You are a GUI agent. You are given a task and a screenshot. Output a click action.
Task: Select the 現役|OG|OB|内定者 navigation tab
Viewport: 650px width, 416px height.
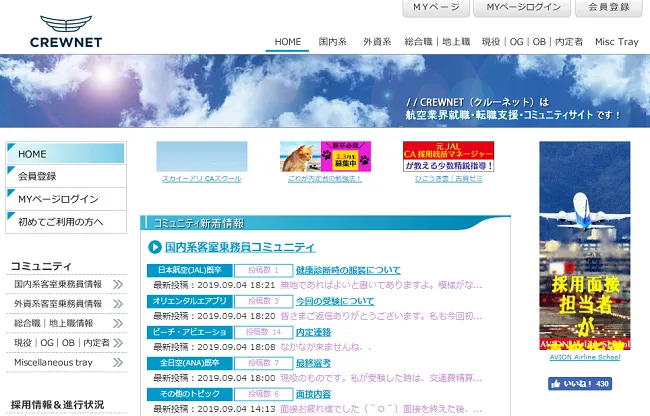[x=532, y=42]
